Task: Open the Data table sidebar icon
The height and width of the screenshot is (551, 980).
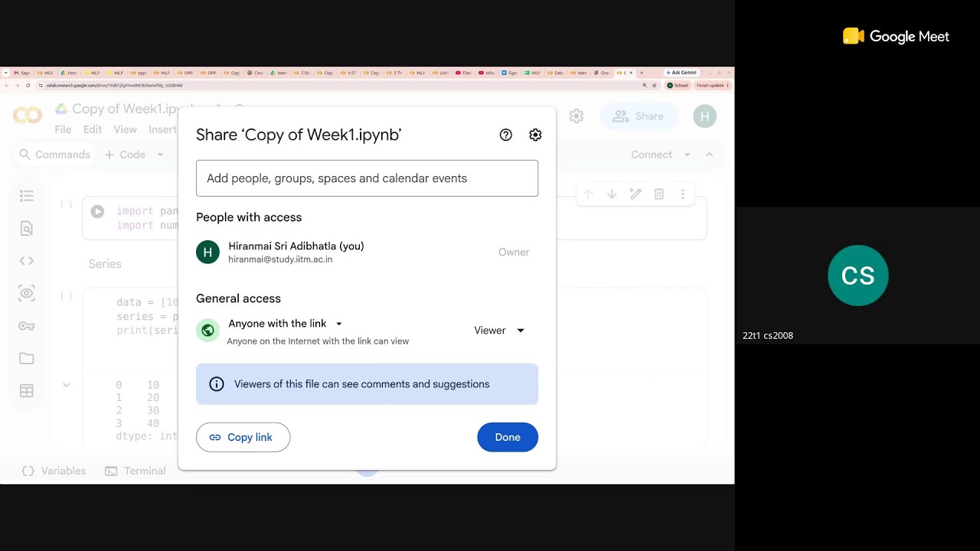Action: click(x=27, y=391)
